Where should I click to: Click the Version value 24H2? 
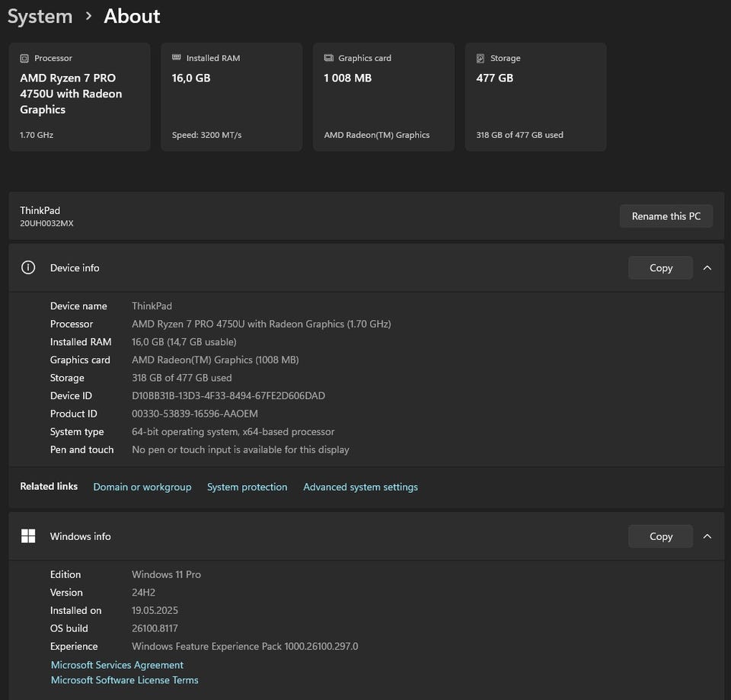pyautogui.click(x=144, y=593)
